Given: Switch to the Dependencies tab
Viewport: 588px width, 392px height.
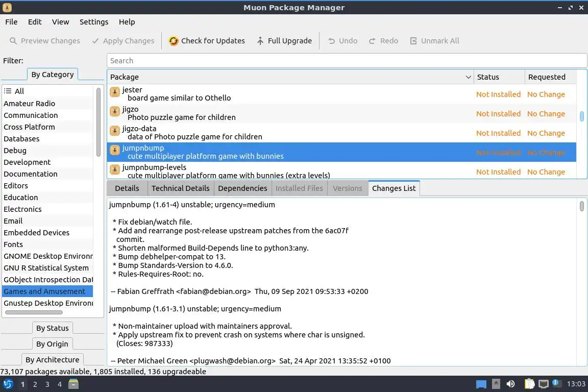Looking at the screenshot, I should [x=242, y=188].
